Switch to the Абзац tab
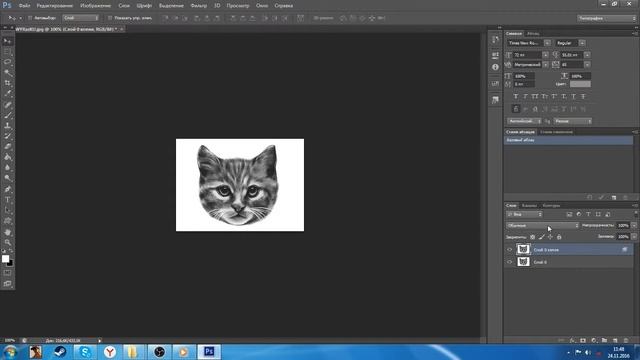Screen dimensions: 640x360 pos(533,34)
